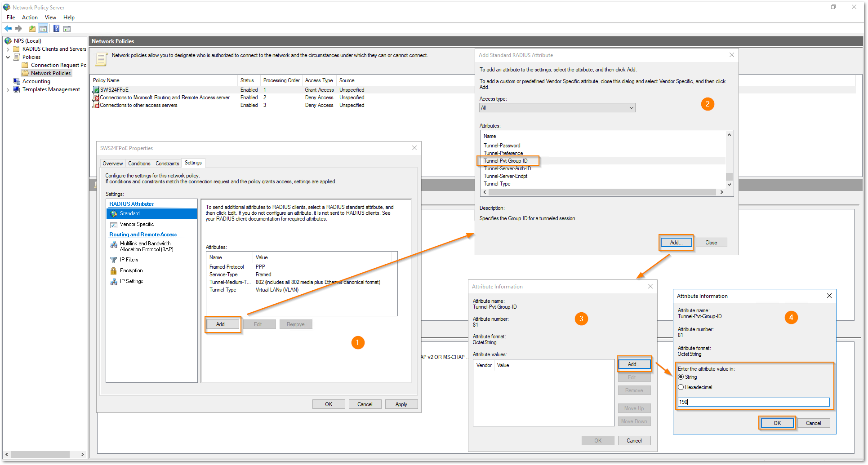Expand the RADIUS Clients and Servers node
The height and width of the screenshot is (465, 868).
pyautogui.click(x=8, y=49)
